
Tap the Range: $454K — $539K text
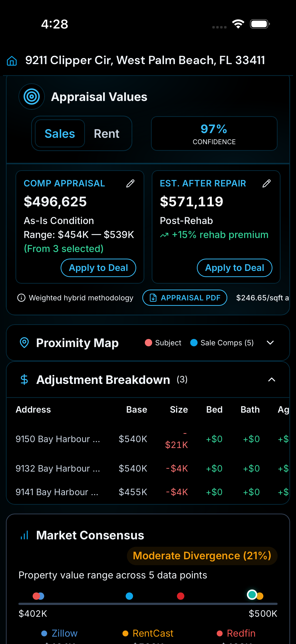[79, 235]
